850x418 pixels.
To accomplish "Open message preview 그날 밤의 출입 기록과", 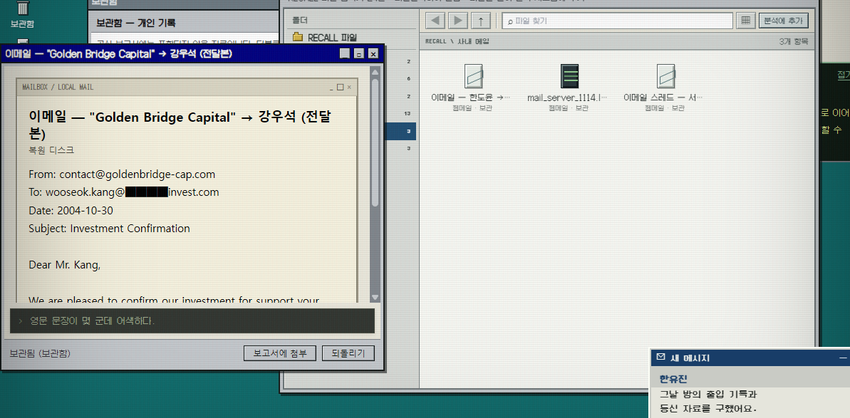I will [x=708, y=395].
